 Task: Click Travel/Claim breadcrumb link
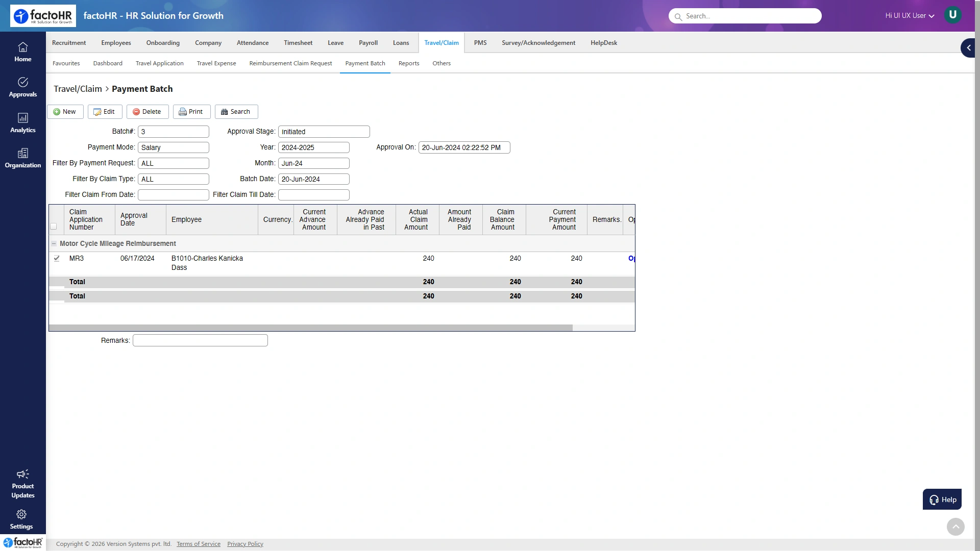coord(78,89)
